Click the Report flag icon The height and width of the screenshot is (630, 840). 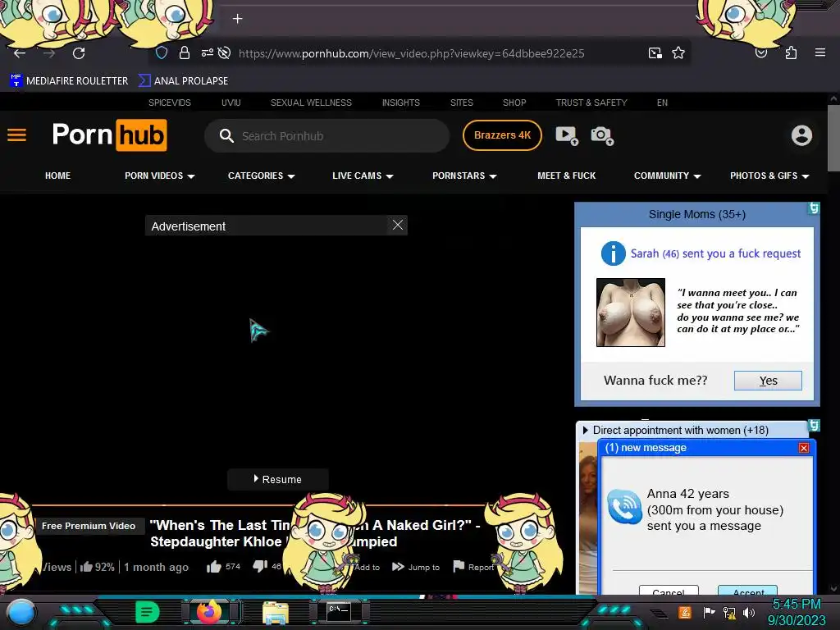(459, 566)
